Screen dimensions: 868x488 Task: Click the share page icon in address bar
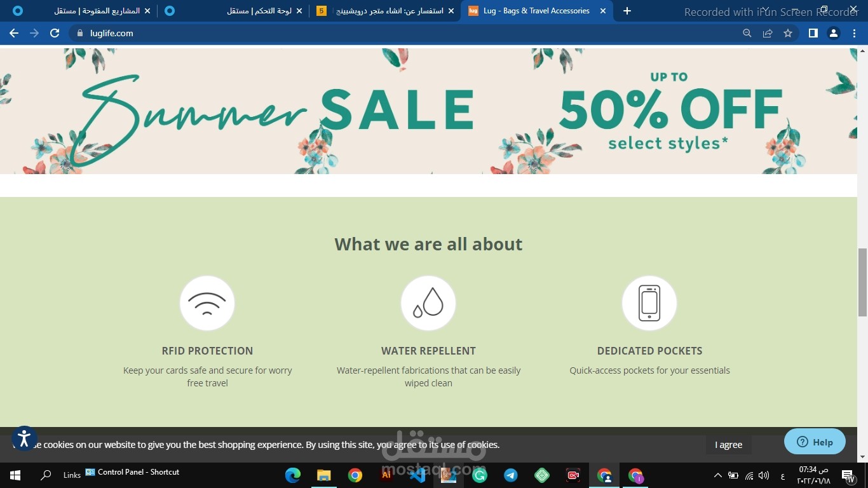coord(768,33)
